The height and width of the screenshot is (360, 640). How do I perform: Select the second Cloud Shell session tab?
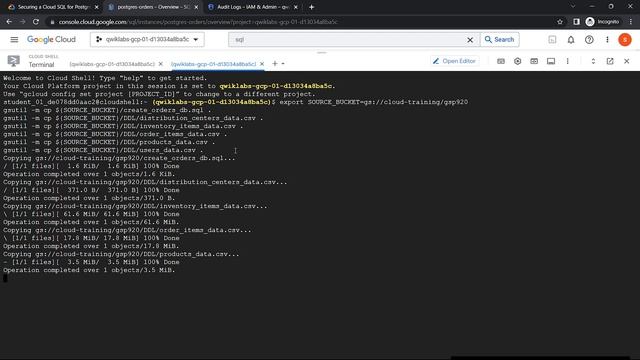(213, 64)
